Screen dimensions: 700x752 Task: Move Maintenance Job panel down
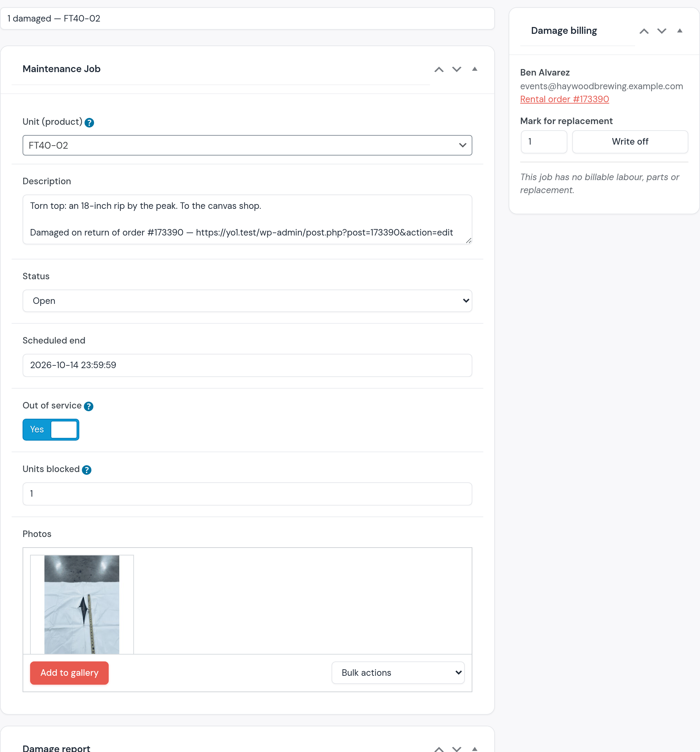click(457, 69)
